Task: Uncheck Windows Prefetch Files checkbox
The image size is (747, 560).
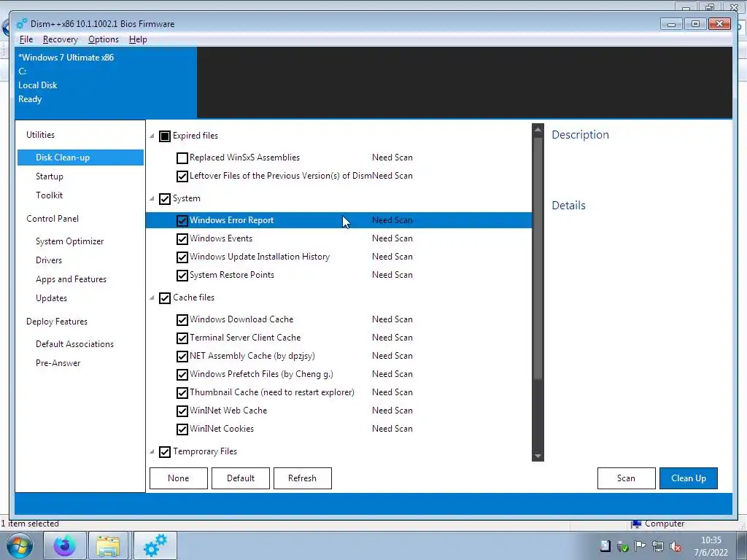Action: click(182, 375)
